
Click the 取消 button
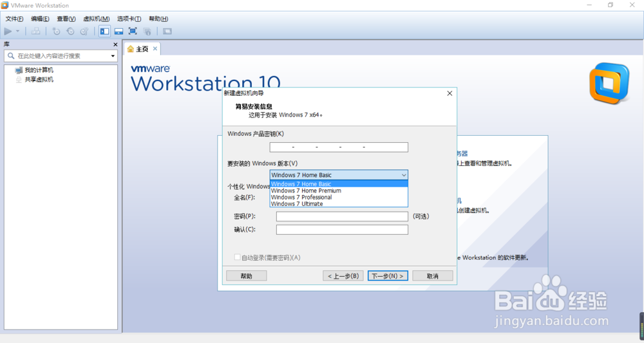(x=433, y=275)
